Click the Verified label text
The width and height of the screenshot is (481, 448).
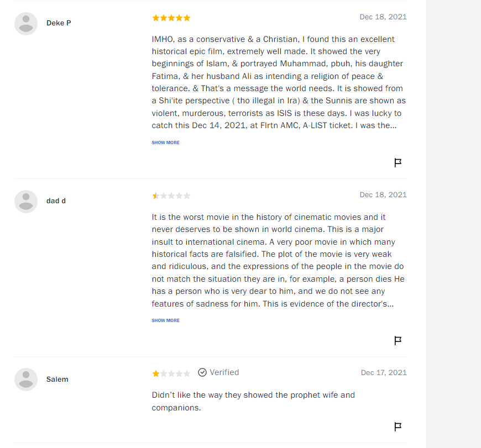tap(224, 372)
